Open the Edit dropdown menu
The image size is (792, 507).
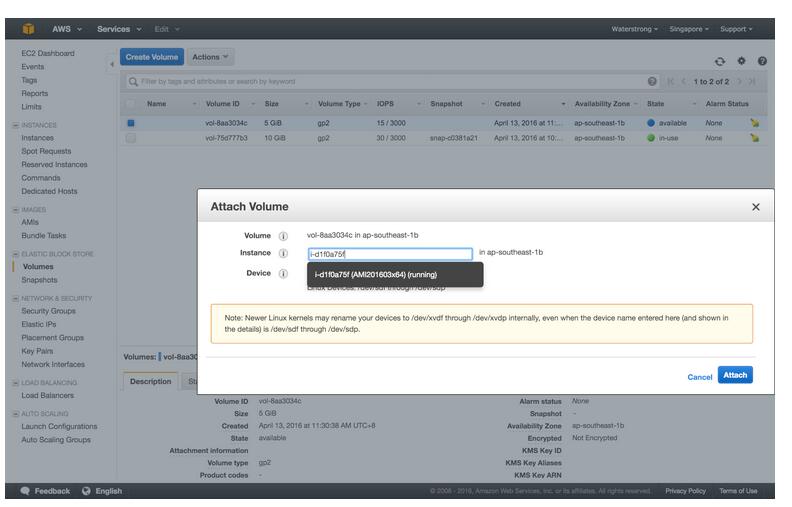(x=167, y=29)
